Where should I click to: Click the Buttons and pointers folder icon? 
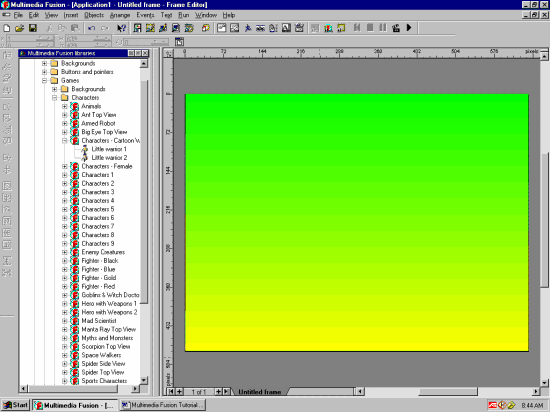click(54, 72)
